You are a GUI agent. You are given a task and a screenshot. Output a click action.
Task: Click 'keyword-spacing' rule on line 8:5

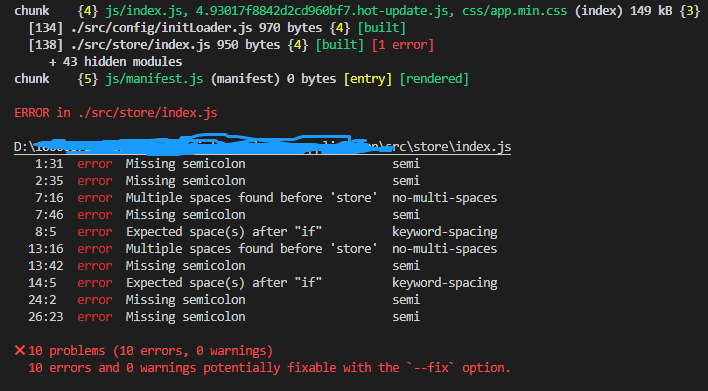tap(444, 232)
